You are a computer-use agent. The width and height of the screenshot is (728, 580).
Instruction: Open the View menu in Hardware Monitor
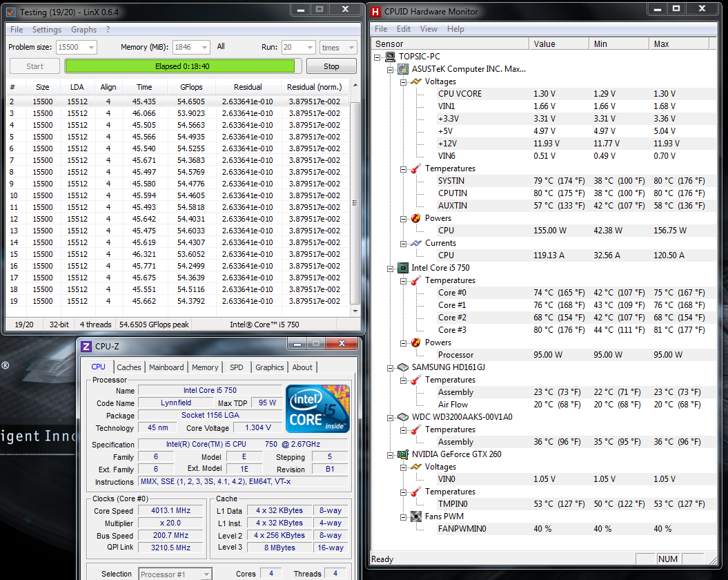tap(429, 29)
